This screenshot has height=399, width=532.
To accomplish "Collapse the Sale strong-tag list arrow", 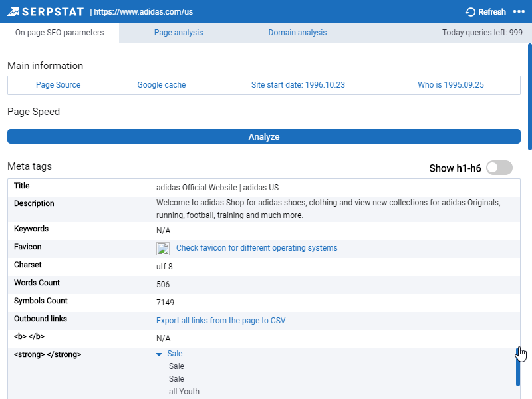I will (159, 354).
